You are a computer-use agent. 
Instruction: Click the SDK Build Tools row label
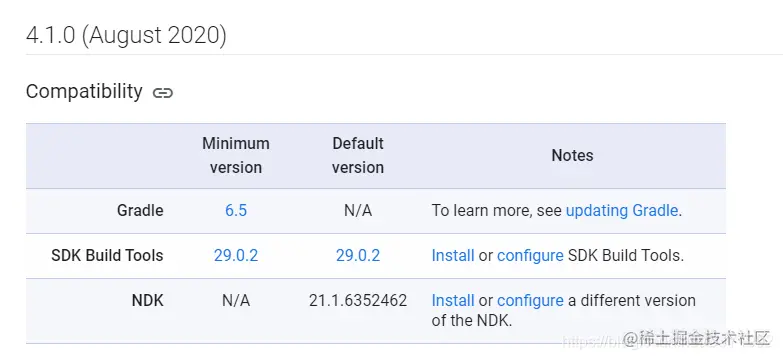107,256
